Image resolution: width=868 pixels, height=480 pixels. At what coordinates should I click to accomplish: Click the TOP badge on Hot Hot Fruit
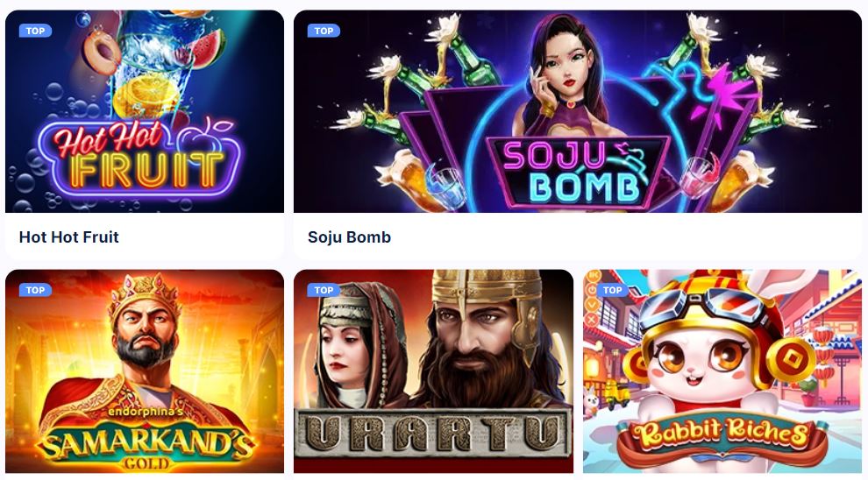[x=35, y=31]
